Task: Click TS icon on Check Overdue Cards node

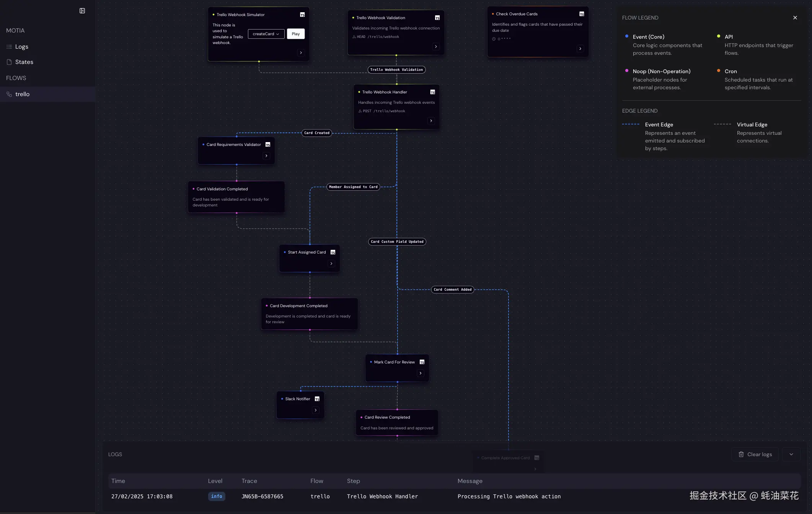Action: [582, 14]
